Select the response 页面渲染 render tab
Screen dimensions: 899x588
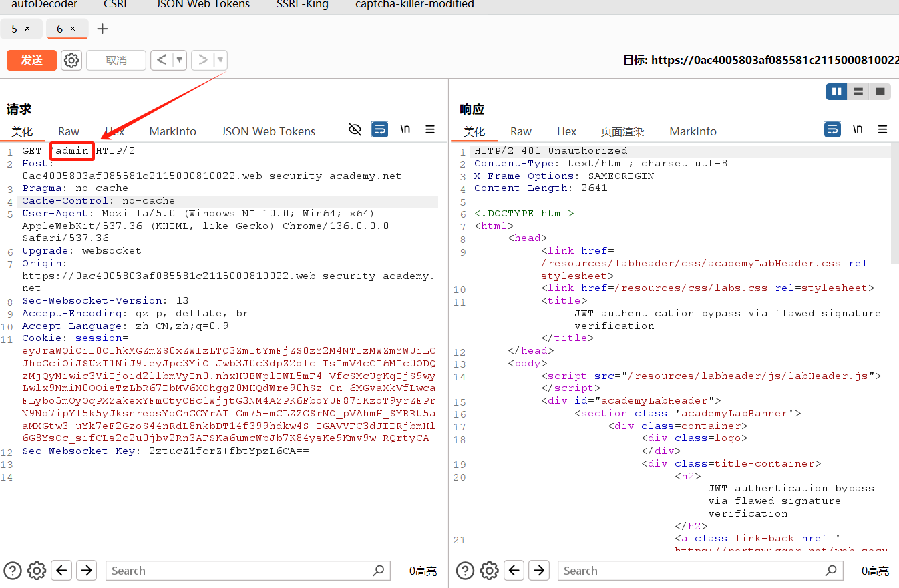(622, 131)
